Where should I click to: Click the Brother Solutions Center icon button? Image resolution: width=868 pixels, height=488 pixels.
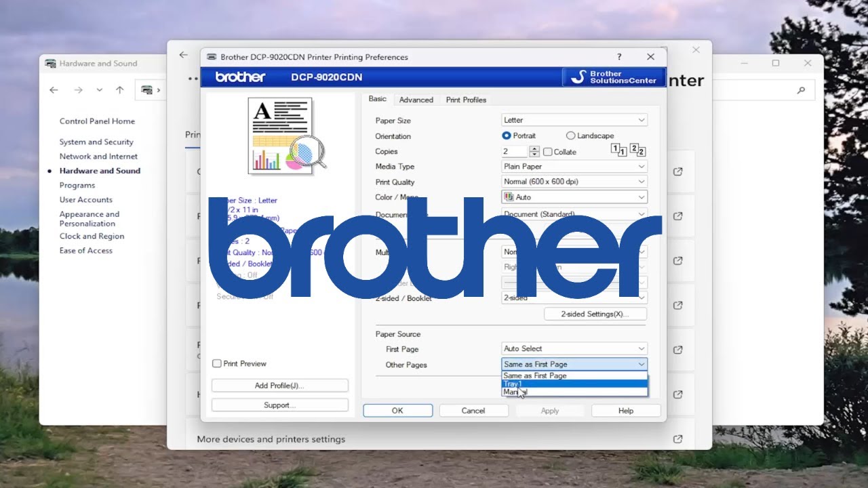pos(614,77)
